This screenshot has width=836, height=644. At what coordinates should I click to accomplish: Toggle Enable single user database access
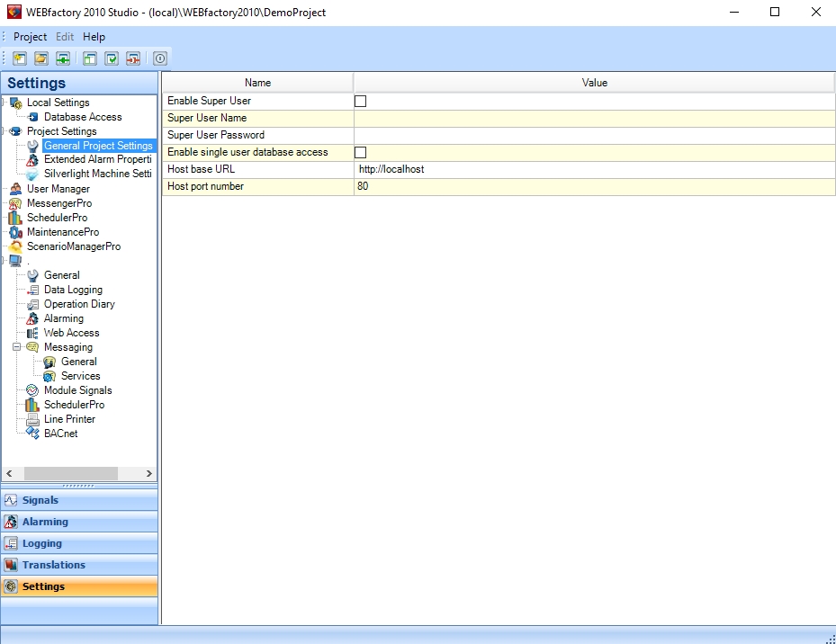pyautogui.click(x=361, y=153)
